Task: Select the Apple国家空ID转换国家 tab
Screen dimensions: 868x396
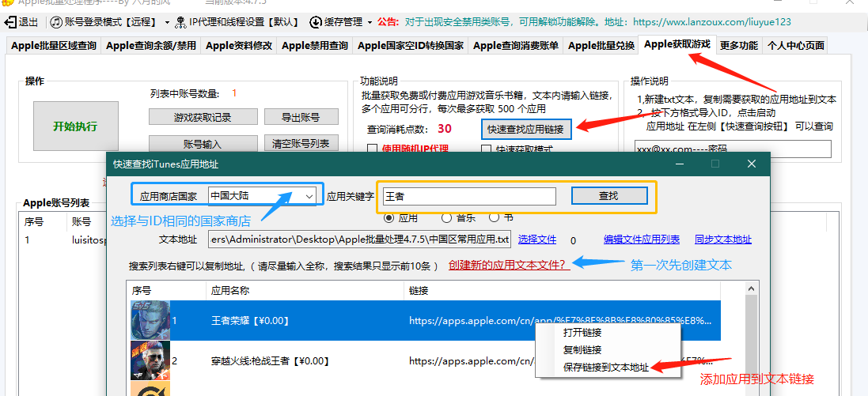Action: click(x=411, y=46)
